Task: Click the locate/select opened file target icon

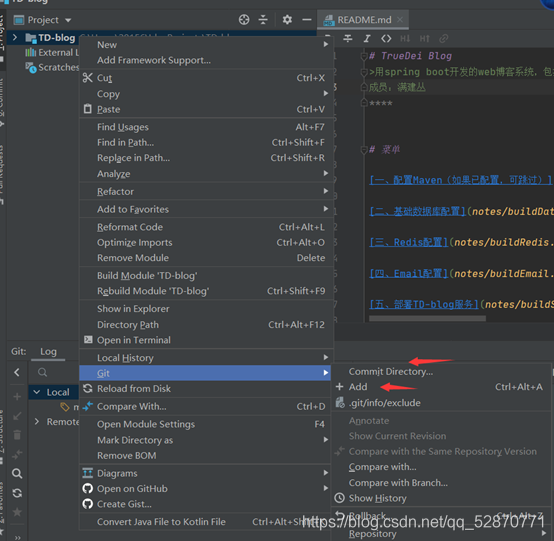Action: tap(244, 20)
